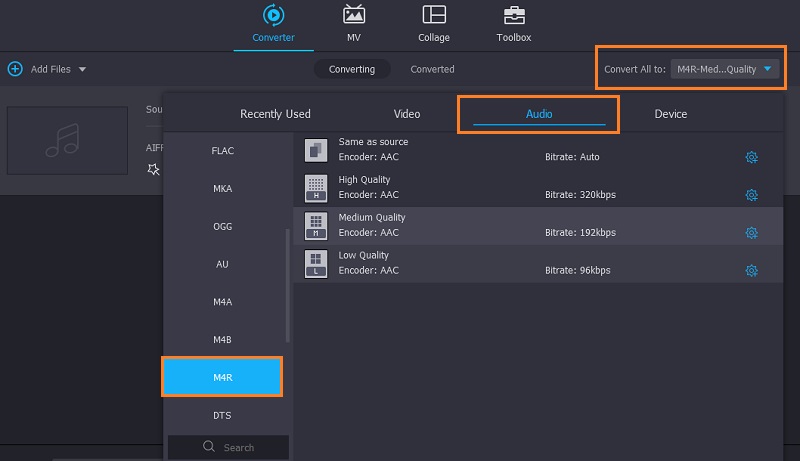The height and width of the screenshot is (461, 800).
Task: Show the Converted list
Action: 432,69
